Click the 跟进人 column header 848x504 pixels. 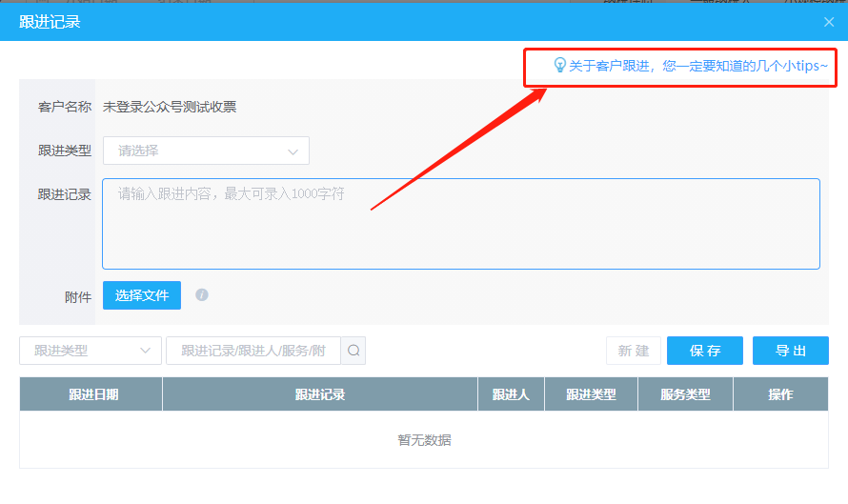point(511,394)
